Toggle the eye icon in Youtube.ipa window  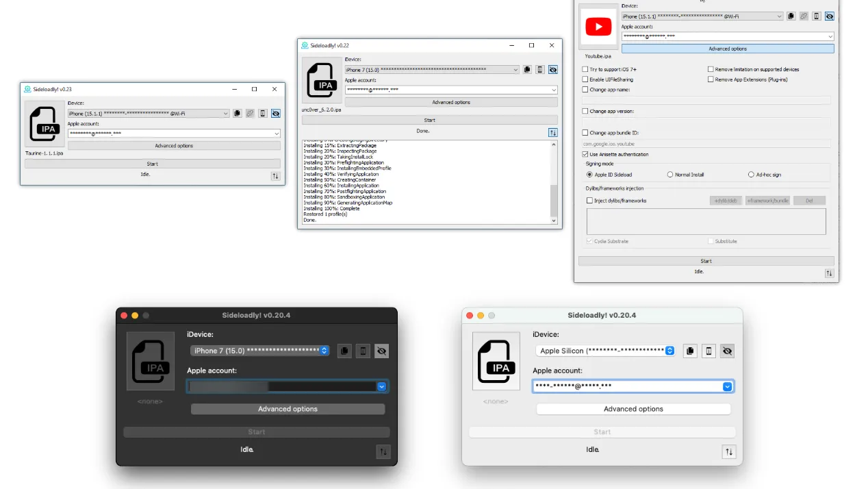(x=830, y=16)
